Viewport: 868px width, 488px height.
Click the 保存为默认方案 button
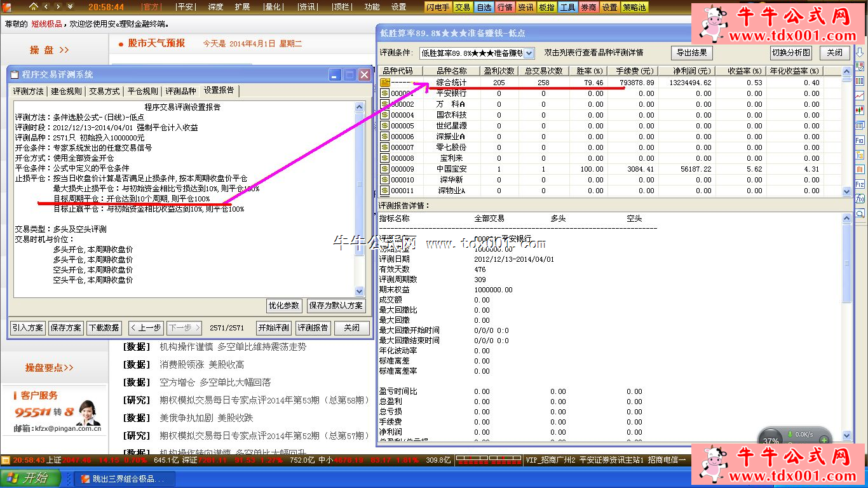[x=337, y=306]
